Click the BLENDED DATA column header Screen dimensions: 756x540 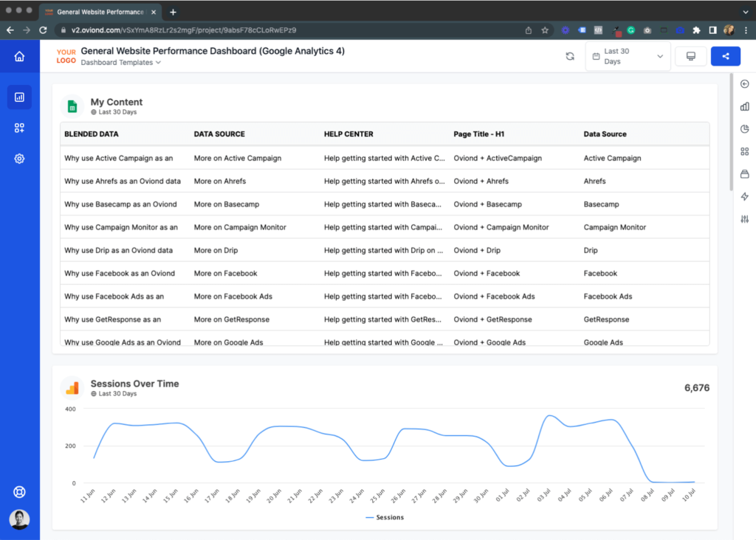[x=92, y=134]
